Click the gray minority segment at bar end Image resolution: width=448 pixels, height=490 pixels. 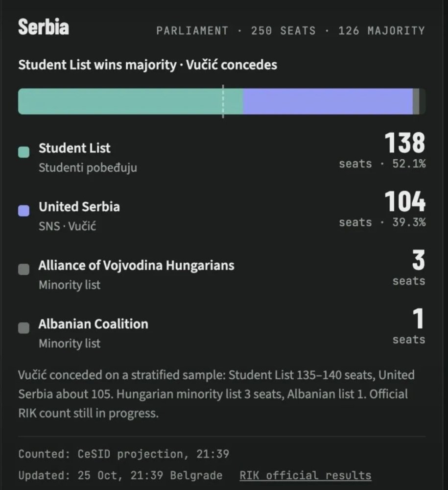tap(416, 101)
